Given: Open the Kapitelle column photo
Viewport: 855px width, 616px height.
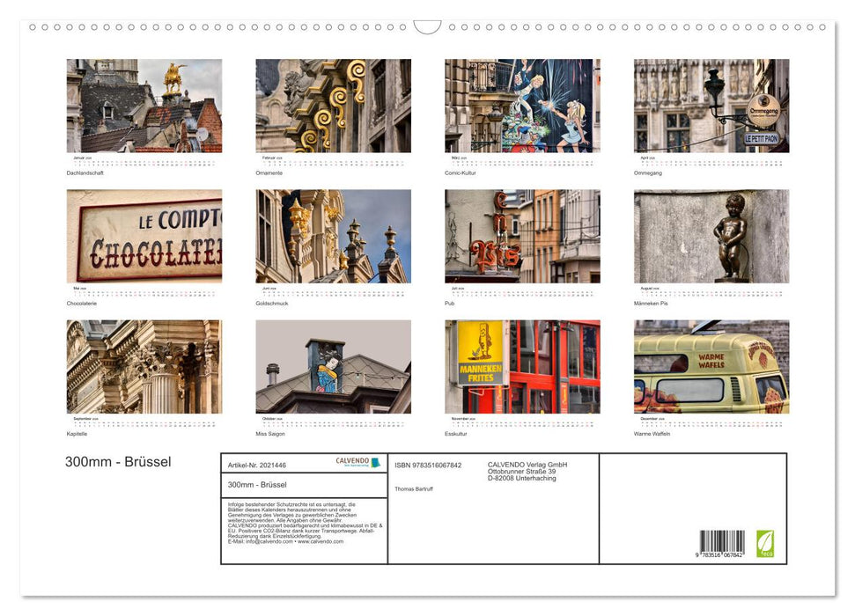Looking at the screenshot, I should 144,366.
